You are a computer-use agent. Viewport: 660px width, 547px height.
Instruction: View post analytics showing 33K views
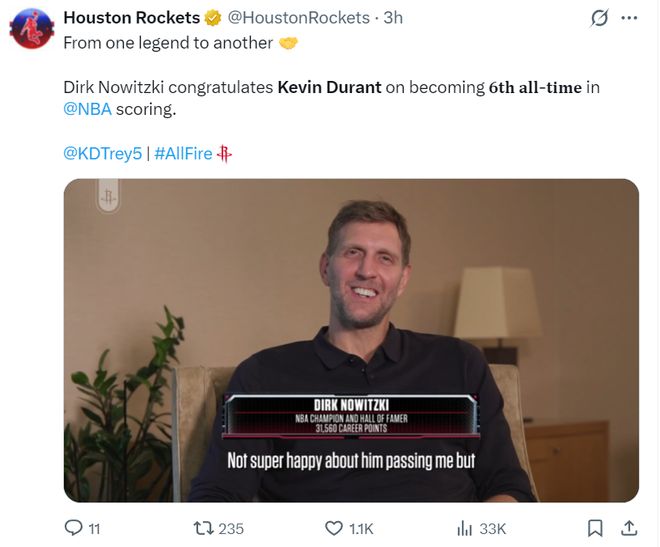(x=480, y=528)
